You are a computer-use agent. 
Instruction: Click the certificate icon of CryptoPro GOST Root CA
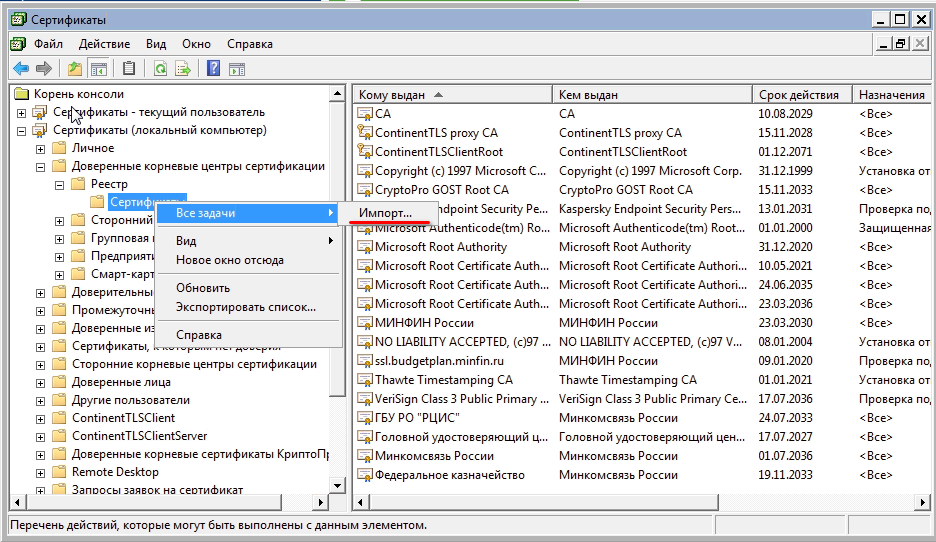365,190
